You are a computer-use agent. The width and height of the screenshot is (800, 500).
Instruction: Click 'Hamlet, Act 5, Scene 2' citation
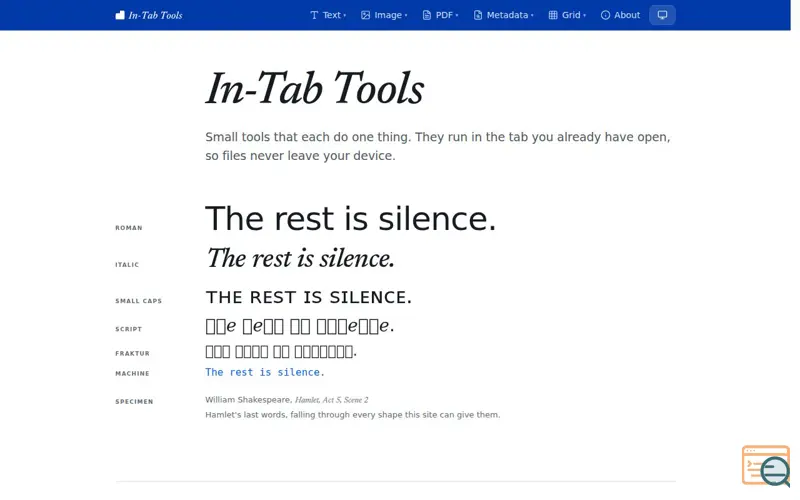tap(332, 400)
